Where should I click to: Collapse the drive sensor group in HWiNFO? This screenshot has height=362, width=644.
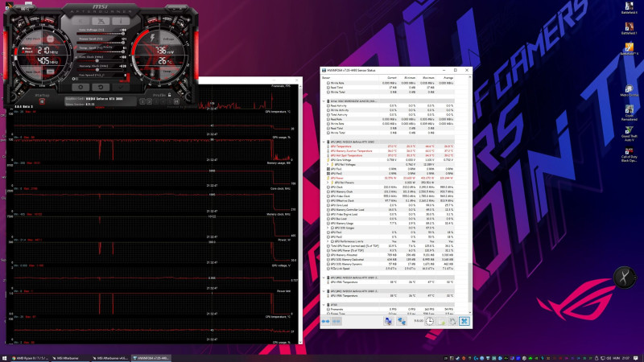[x=324, y=101]
